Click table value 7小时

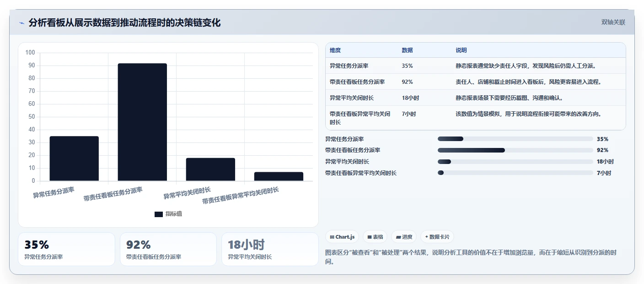408,114
